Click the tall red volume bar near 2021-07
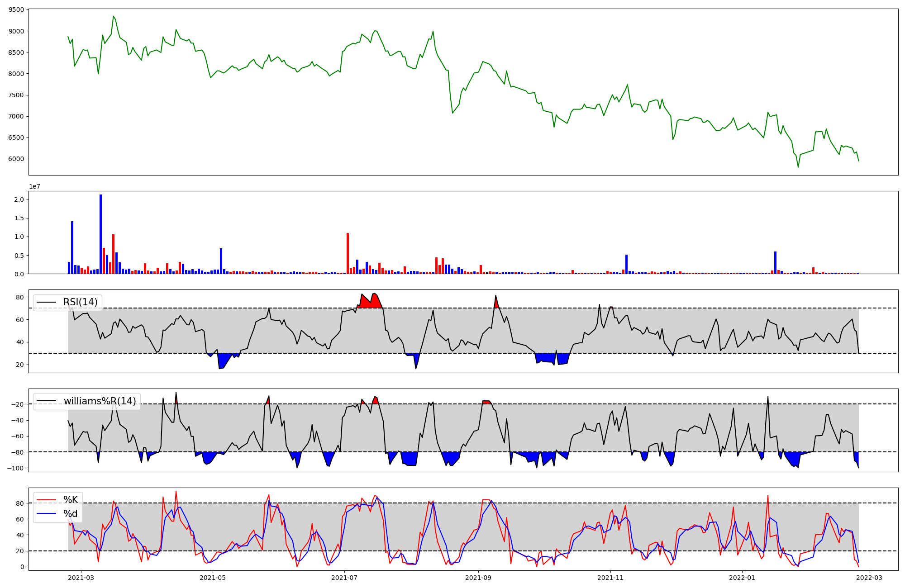This screenshot has height=588, width=905. [x=348, y=253]
